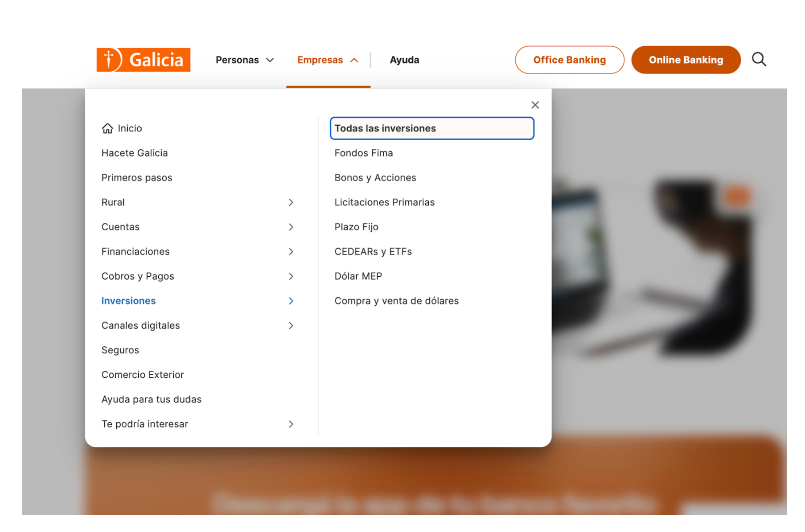
Task: Open Licitaciones Primarias
Action: tap(384, 202)
